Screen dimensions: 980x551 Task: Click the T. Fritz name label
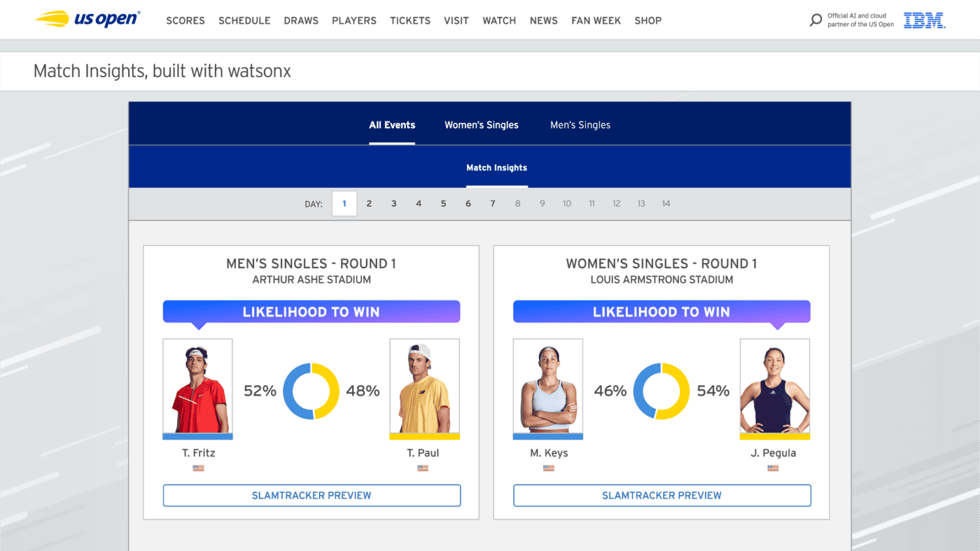199,453
